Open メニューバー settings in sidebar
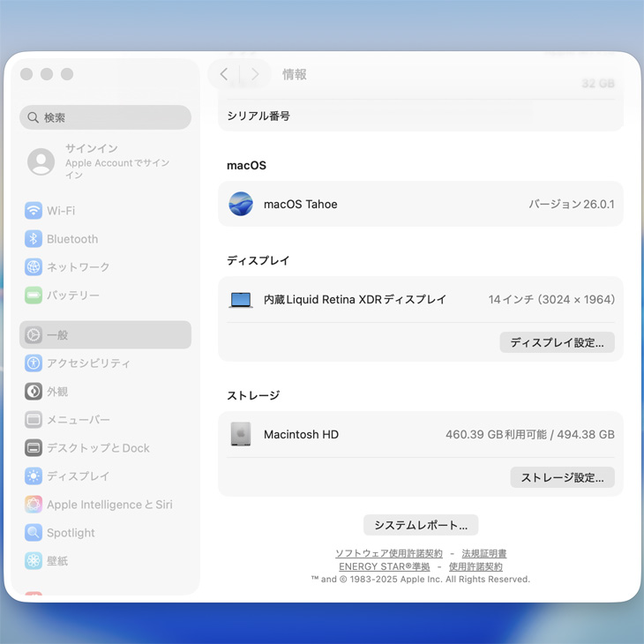 click(78, 420)
